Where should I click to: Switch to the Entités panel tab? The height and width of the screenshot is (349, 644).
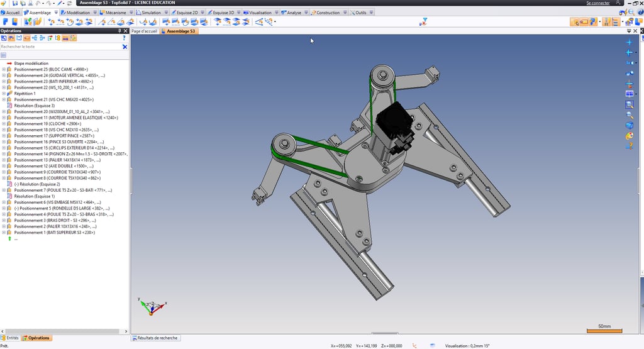pyautogui.click(x=10, y=338)
